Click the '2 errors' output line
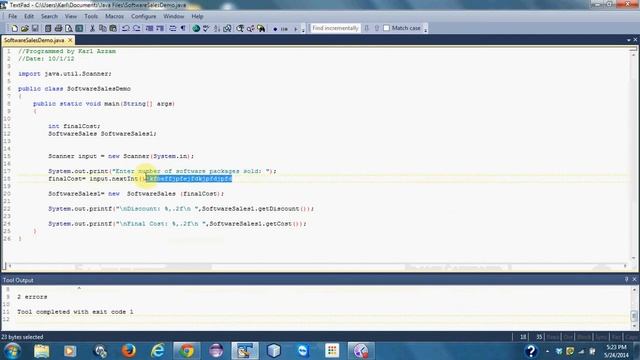This screenshot has height=360, width=640. pyautogui.click(x=32, y=297)
